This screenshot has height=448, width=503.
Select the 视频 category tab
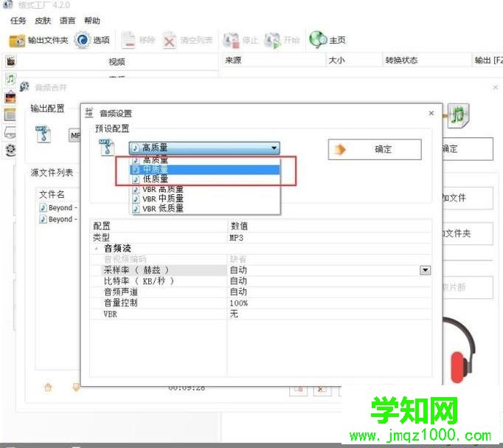117,61
